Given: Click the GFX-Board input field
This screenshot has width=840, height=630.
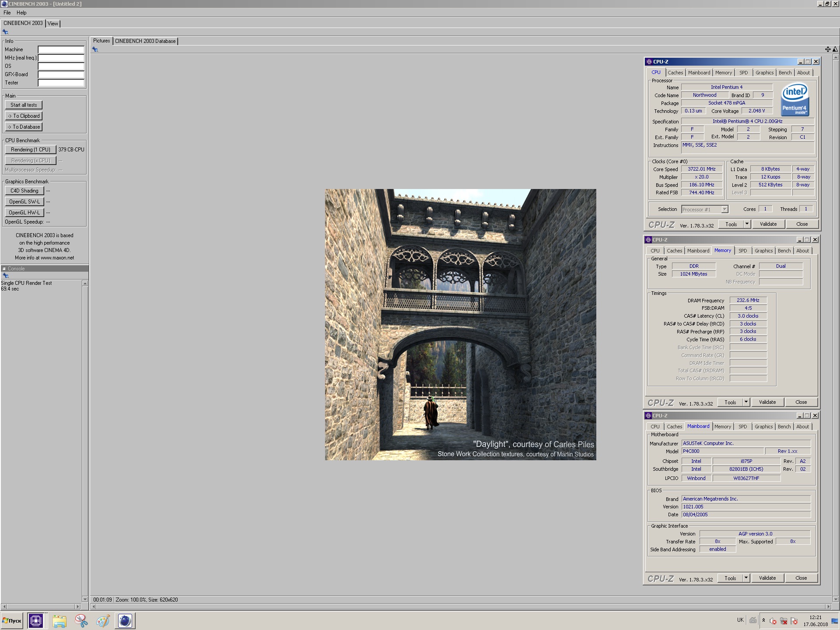Looking at the screenshot, I should (x=61, y=74).
